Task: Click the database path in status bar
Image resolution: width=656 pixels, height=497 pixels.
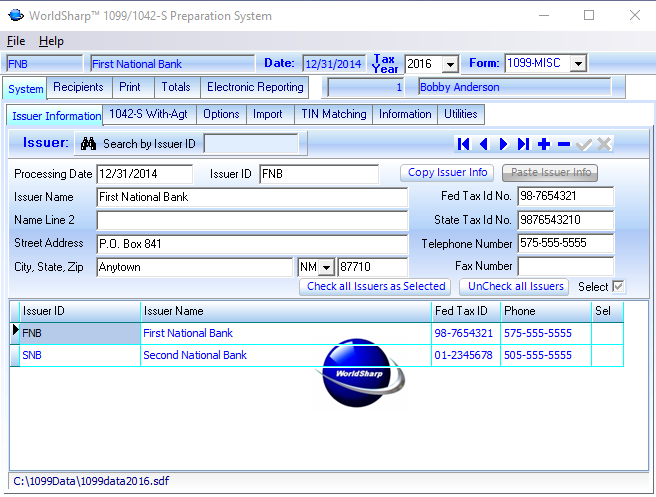Action: (x=91, y=481)
